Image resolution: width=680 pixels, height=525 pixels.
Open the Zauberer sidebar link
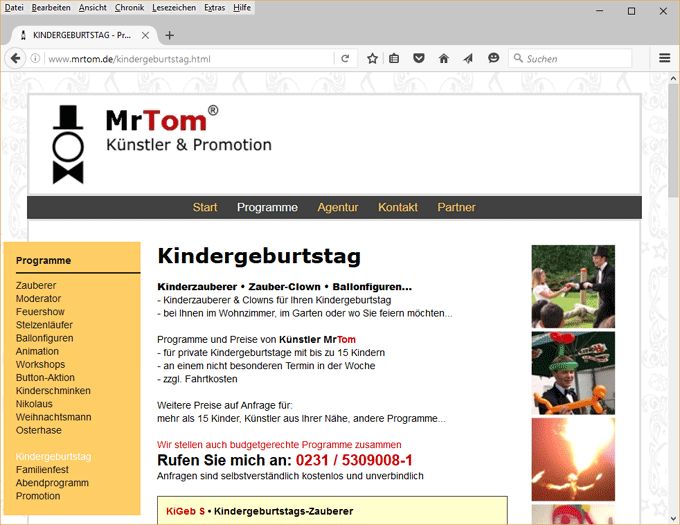tap(36, 285)
